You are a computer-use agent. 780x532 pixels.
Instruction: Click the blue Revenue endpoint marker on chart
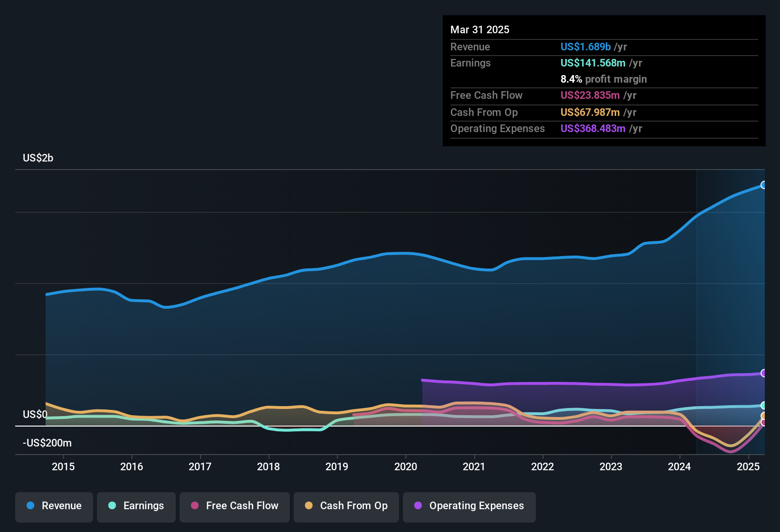pos(763,185)
